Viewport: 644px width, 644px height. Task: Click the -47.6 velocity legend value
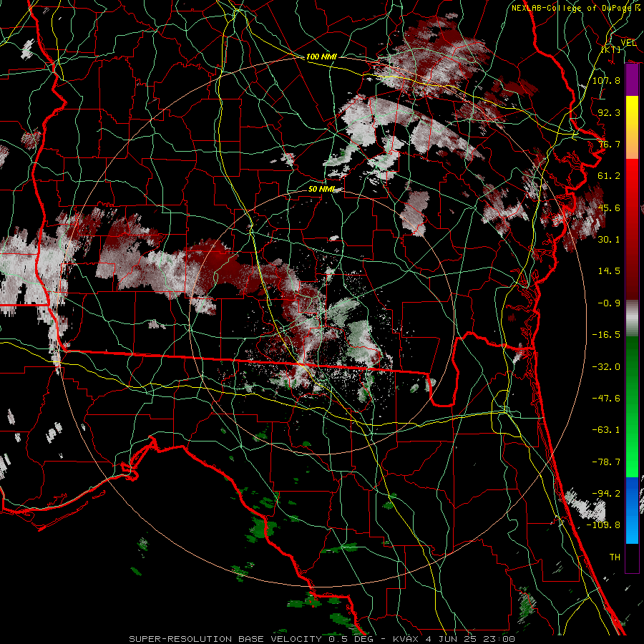coord(606,399)
